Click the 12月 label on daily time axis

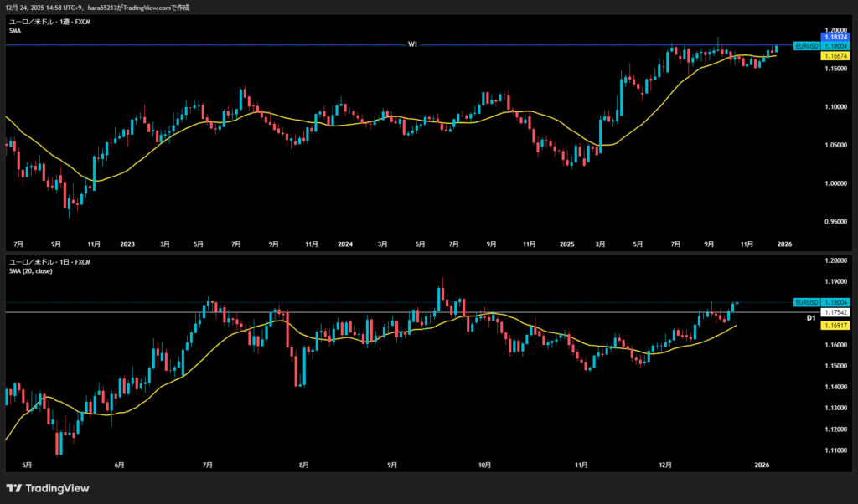tap(666, 464)
